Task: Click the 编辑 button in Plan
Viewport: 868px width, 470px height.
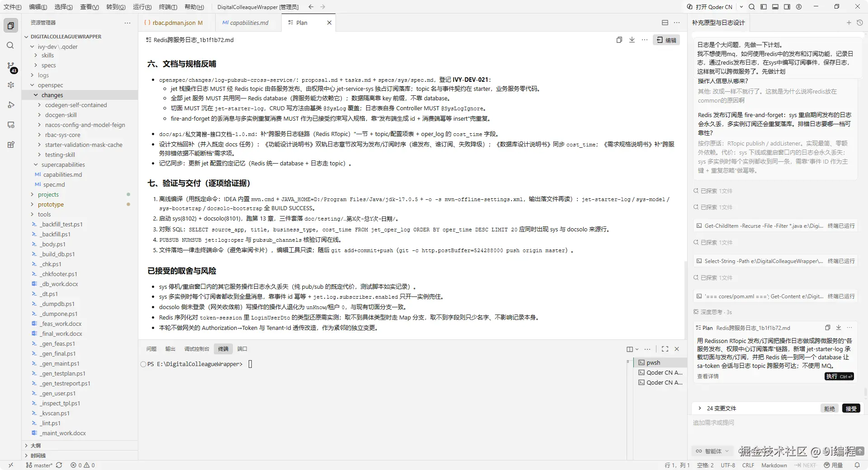Action: tap(666, 40)
